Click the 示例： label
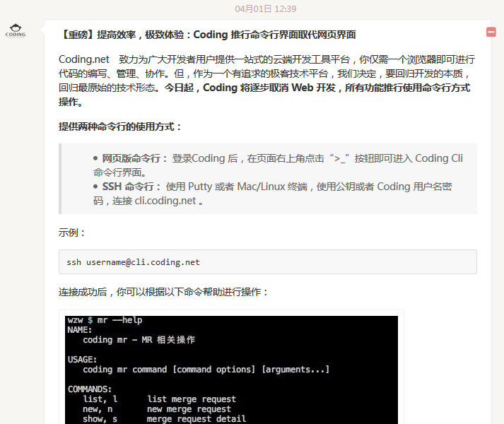 [71, 232]
